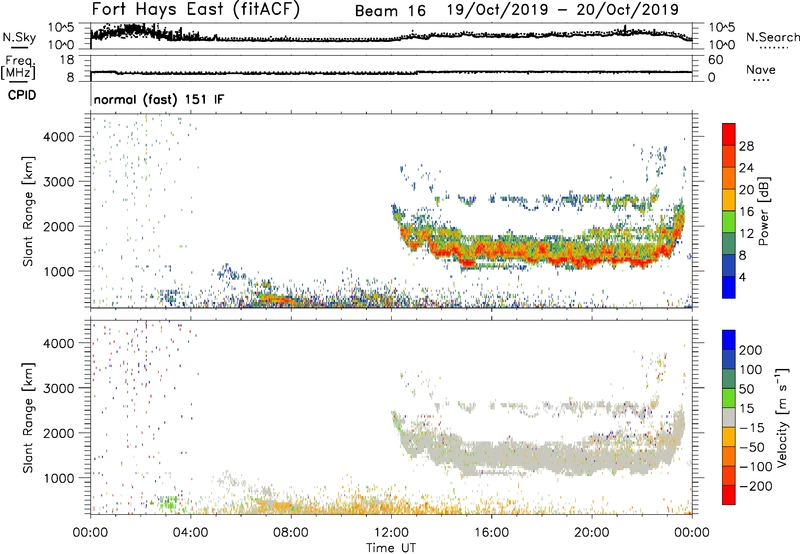Click the left '10^5' noise axis tick
This screenshot has width=800, height=554.
(62, 27)
